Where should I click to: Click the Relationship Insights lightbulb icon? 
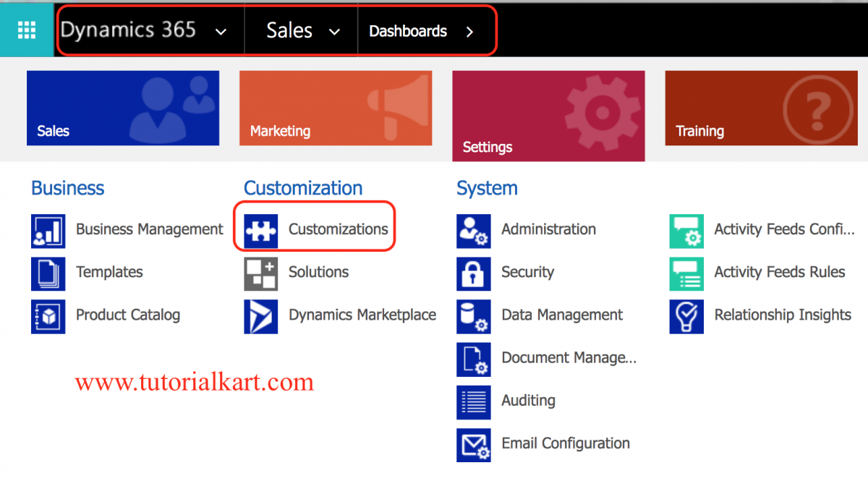686,315
